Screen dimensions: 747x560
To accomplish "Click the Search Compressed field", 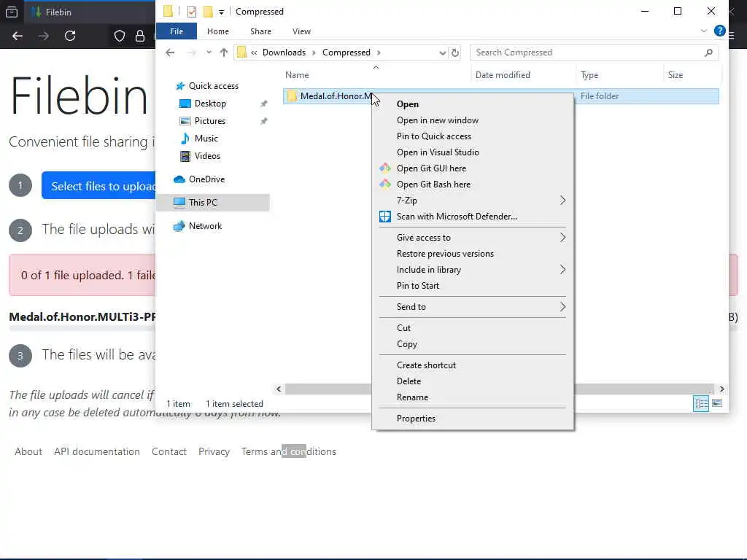I will tap(594, 52).
